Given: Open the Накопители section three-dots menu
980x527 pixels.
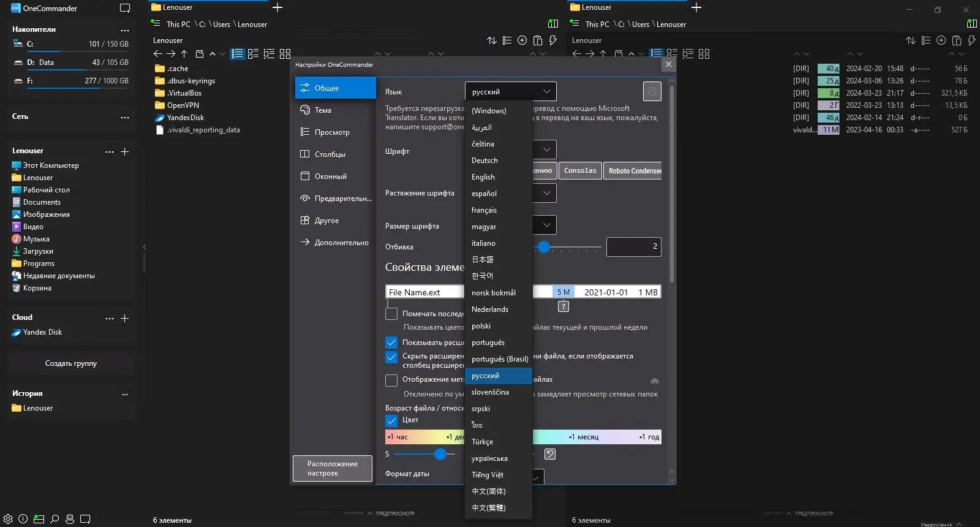Looking at the screenshot, I should coord(125,30).
